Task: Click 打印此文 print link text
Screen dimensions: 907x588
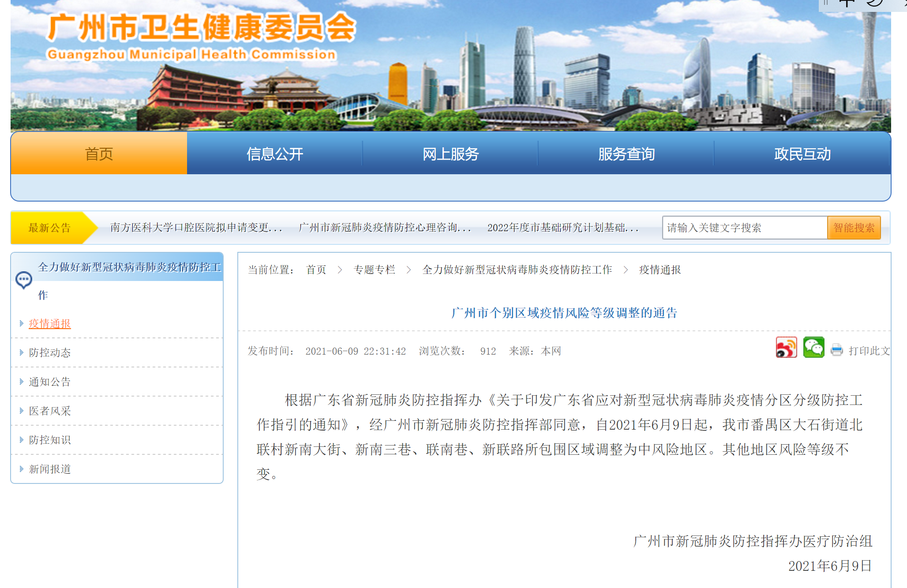Action: coord(869,351)
